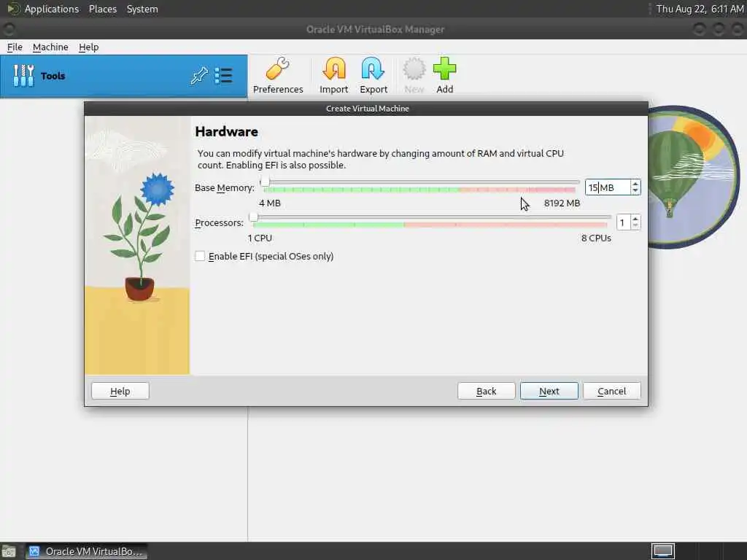Click the Hardware heading text
Image resolution: width=747 pixels, height=560 pixels.
point(227,132)
